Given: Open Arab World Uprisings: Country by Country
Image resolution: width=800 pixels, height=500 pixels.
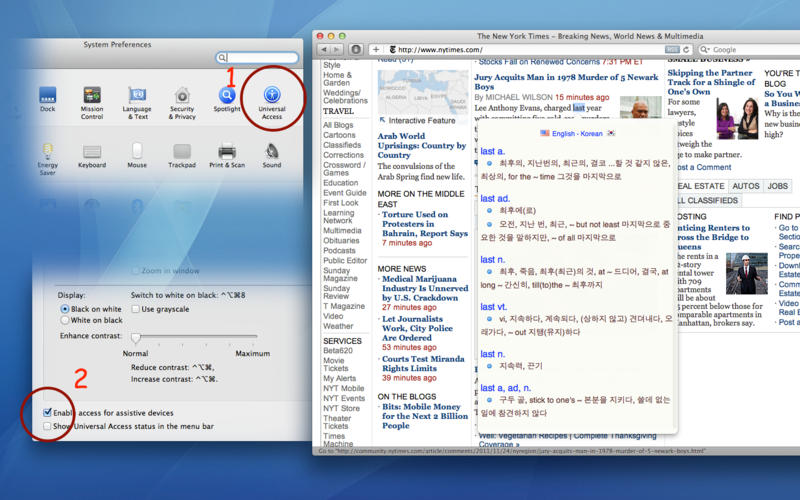Looking at the screenshot, I should 422,145.
